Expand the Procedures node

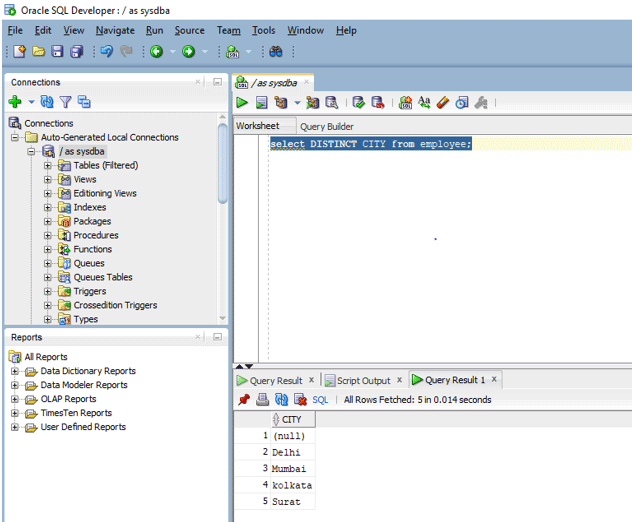click(48, 235)
